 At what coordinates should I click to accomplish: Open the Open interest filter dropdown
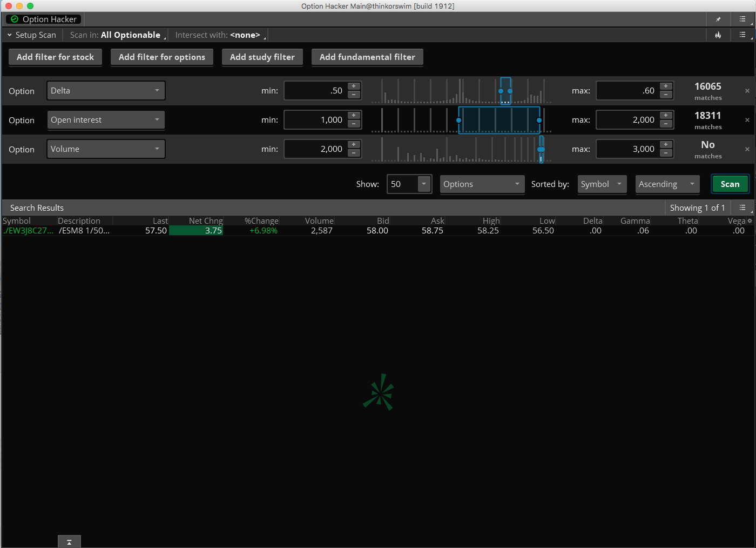point(106,120)
